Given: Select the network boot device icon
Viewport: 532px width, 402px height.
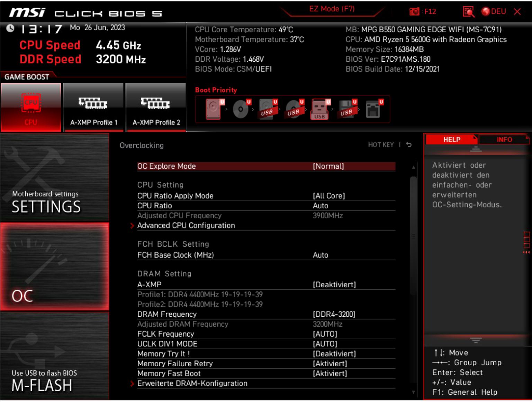Looking at the screenshot, I should 374,109.
